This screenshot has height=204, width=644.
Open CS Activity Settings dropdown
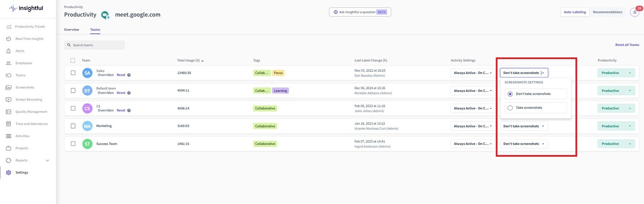point(473,108)
